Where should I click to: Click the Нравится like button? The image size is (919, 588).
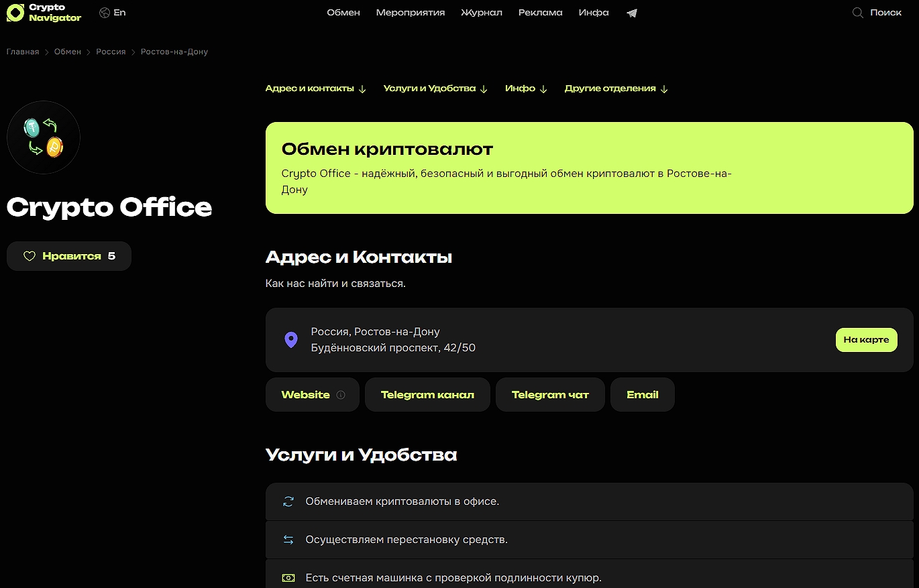69,256
